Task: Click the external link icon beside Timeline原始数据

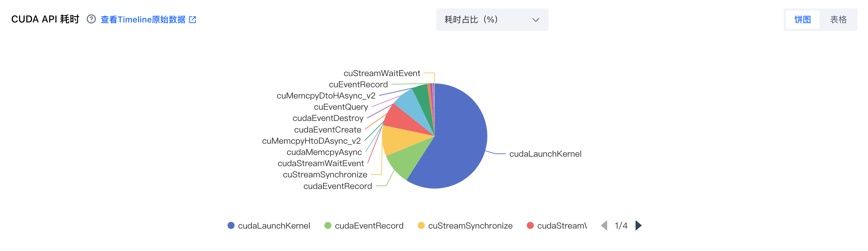Action: [x=192, y=20]
